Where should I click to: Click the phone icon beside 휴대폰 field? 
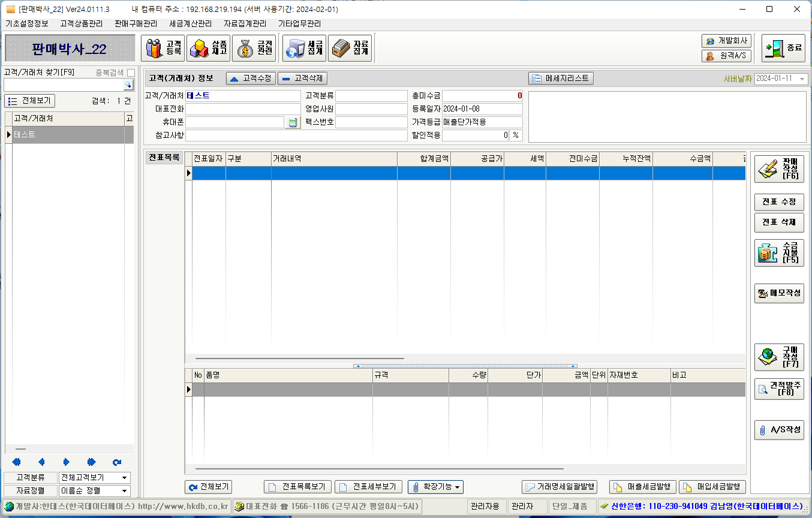click(x=292, y=123)
